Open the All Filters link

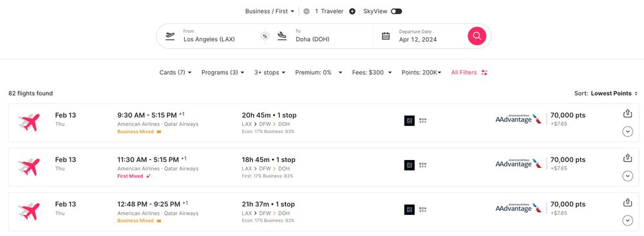click(469, 73)
